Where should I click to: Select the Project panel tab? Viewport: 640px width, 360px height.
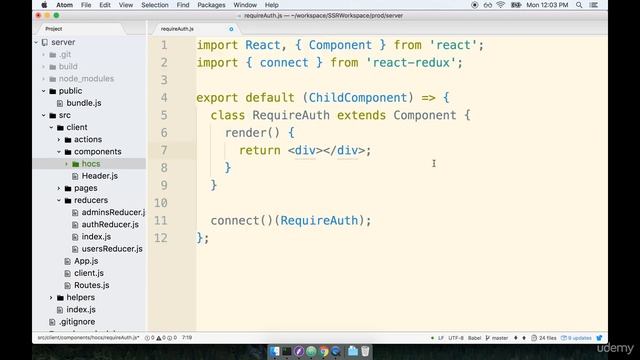click(54, 29)
